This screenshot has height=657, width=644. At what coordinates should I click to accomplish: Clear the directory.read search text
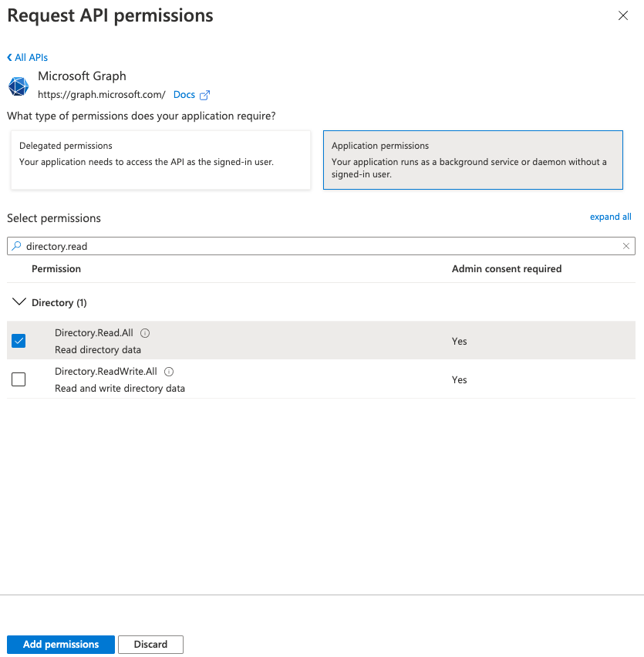click(626, 246)
